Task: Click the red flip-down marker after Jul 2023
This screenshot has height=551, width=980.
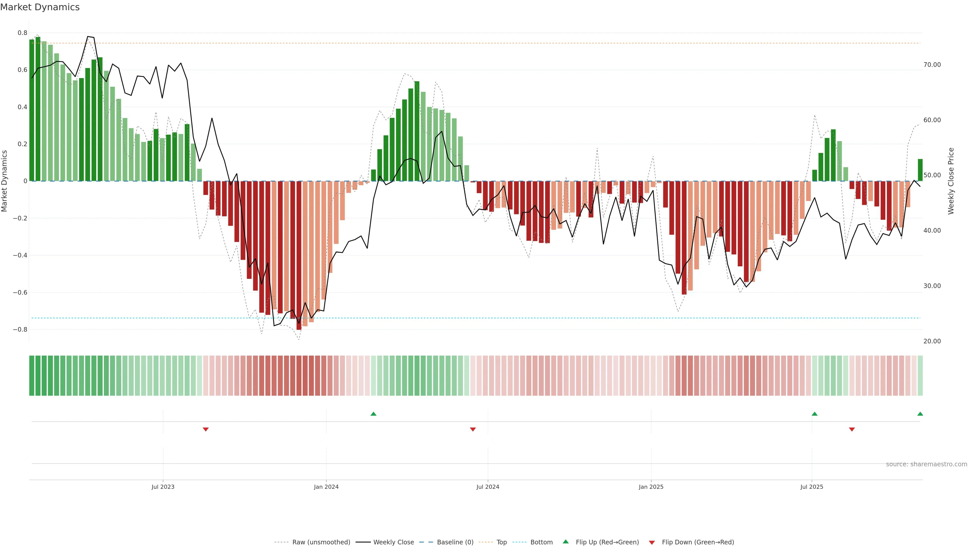Action: (x=206, y=429)
